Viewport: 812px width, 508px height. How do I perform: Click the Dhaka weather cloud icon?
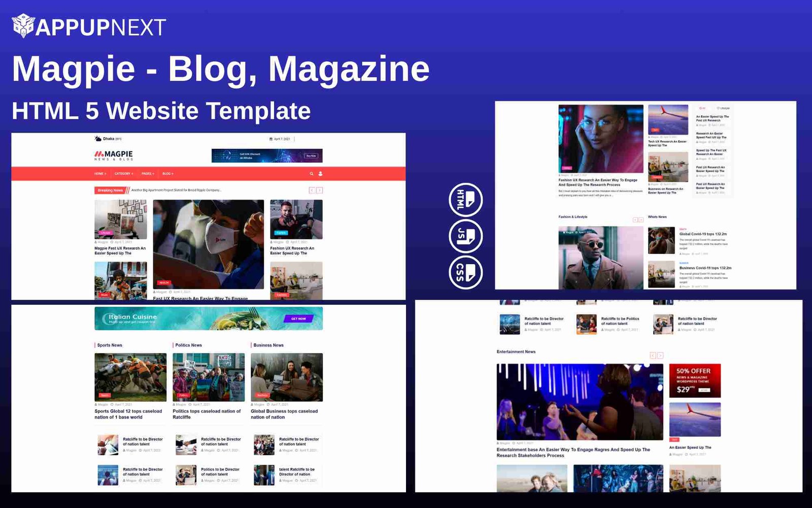pyautogui.click(x=97, y=138)
